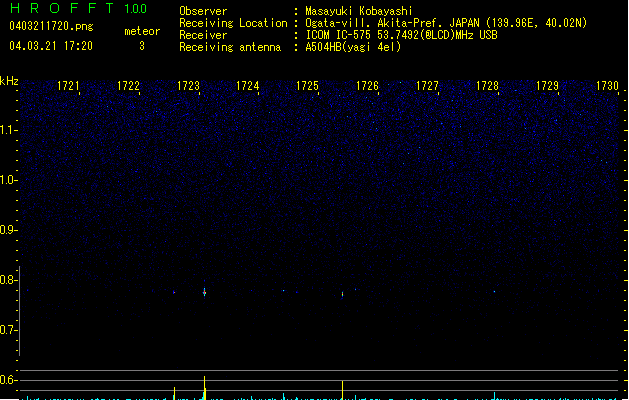Select the file name 0403211720.png
The image size is (629, 400).
coord(51,26)
